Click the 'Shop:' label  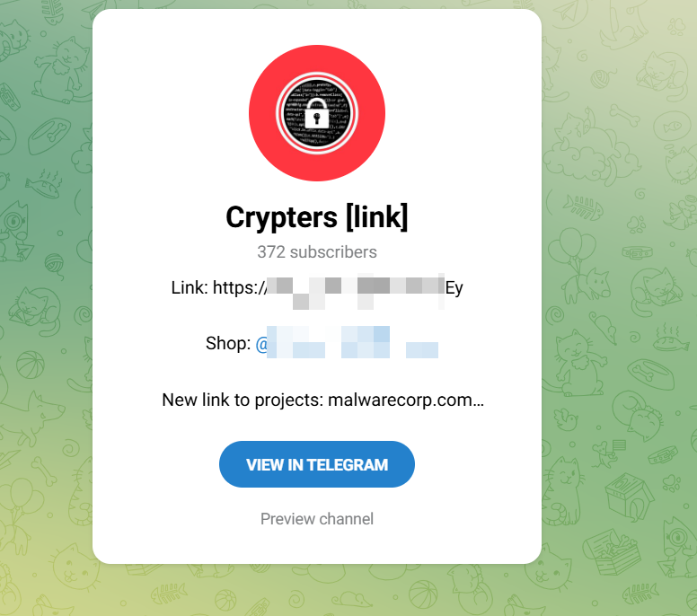pyautogui.click(x=228, y=343)
